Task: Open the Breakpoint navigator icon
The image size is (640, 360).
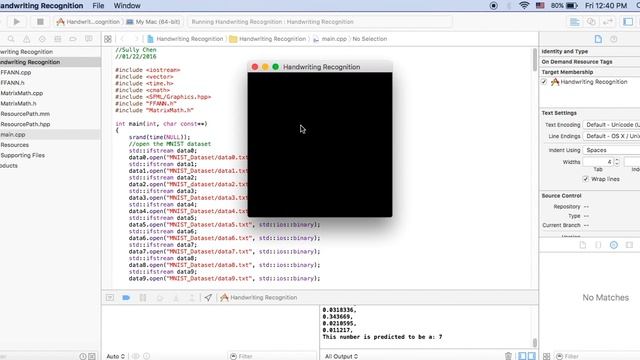Action: click(73, 39)
